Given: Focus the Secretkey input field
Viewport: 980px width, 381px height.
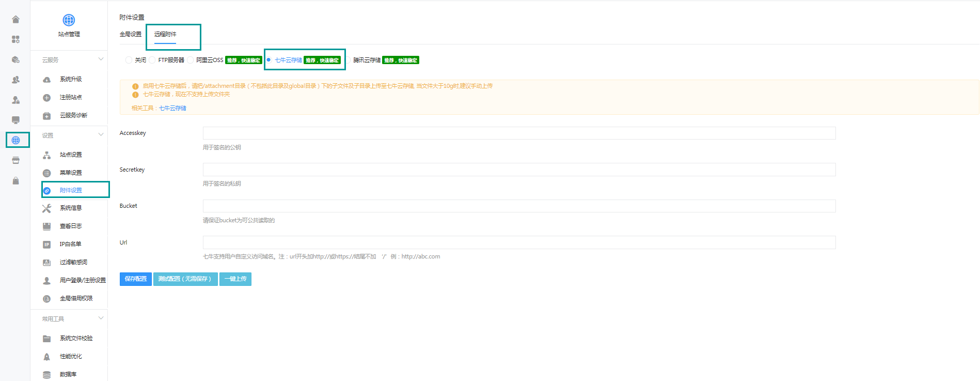Looking at the screenshot, I should pos(519,170).
